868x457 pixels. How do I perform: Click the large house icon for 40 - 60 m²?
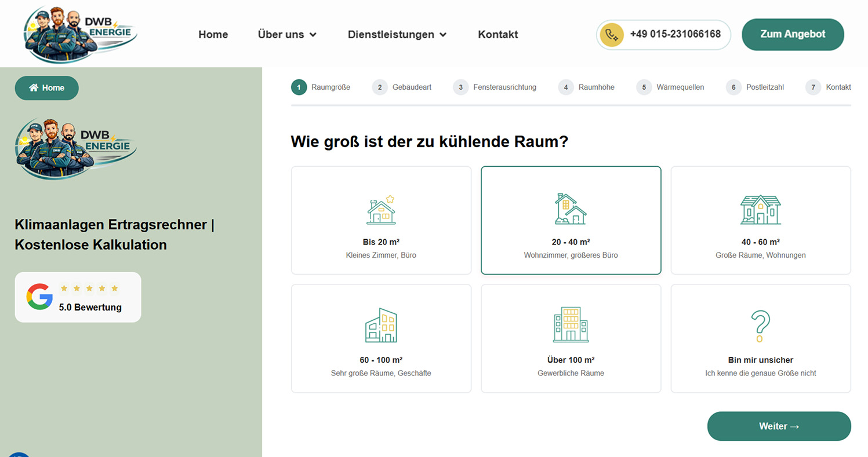point(760,210)
